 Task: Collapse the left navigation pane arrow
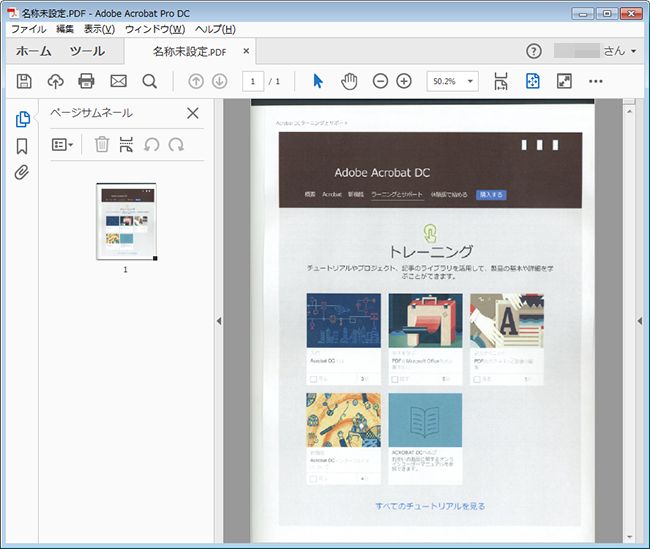[219, 321]
